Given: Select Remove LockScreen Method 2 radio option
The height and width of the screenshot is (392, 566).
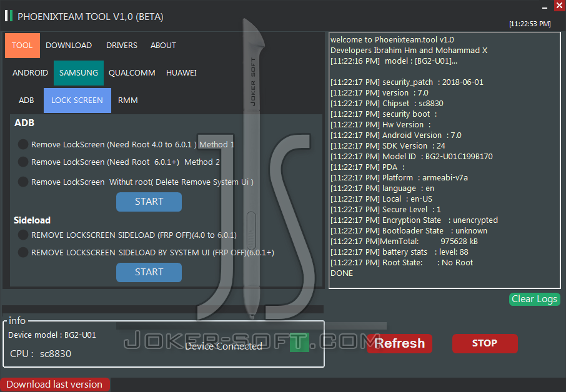Looking at the screenshot, I should tap(23, 162).
